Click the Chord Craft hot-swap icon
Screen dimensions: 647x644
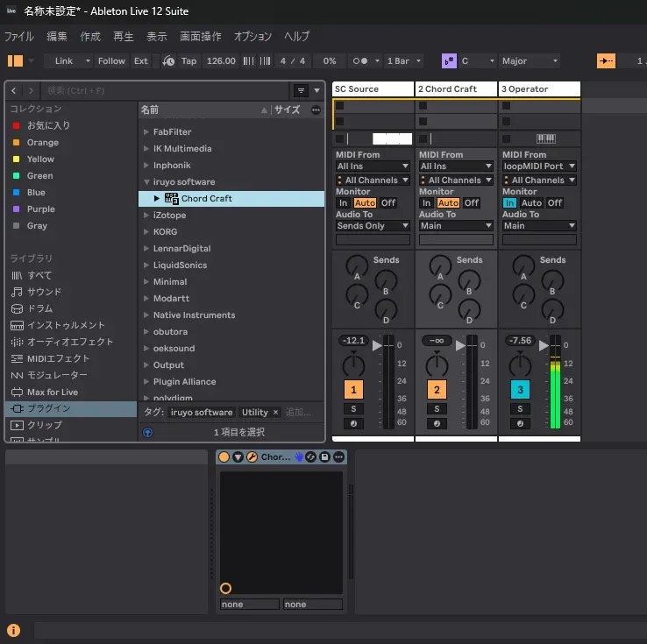click(x=310, y=456)
